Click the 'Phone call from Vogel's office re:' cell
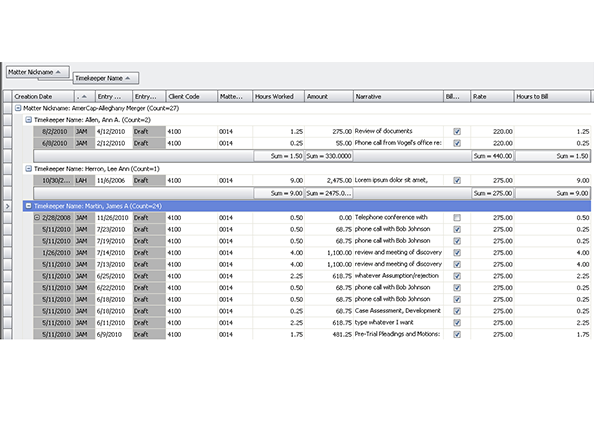The image size is (594, 428). (398, 143)
